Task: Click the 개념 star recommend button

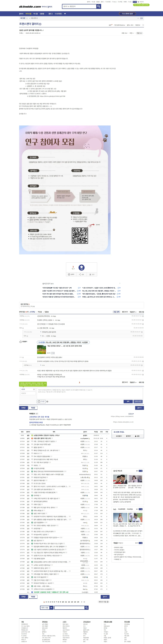Action: [82, 267]
